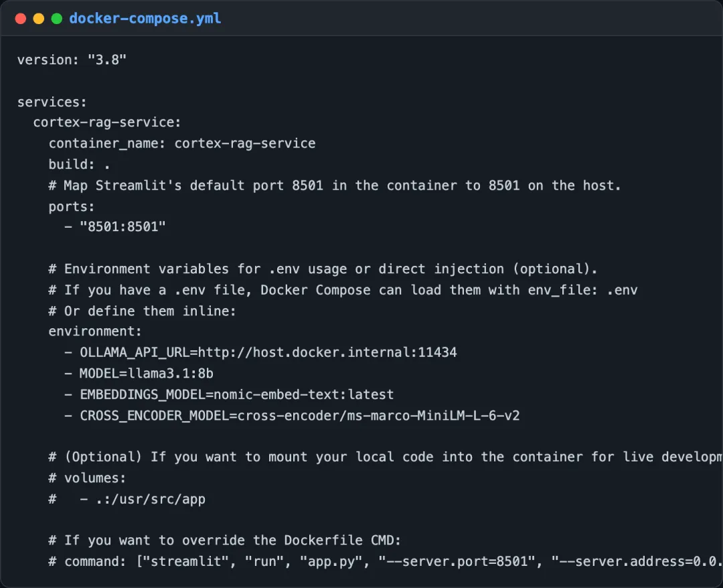This screenshot has height=588, width=723.
Task: Click the green maximize window dot
Action: [x=57, y=19]
